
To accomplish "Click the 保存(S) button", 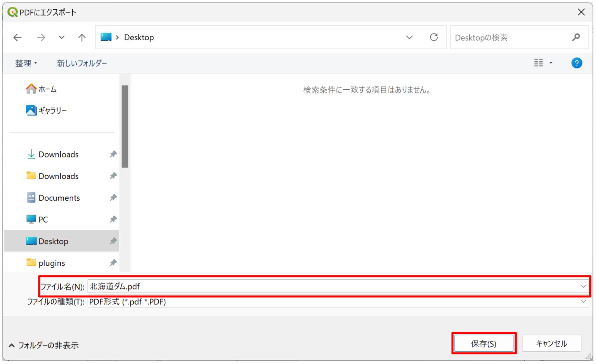I will click(484, 344).
